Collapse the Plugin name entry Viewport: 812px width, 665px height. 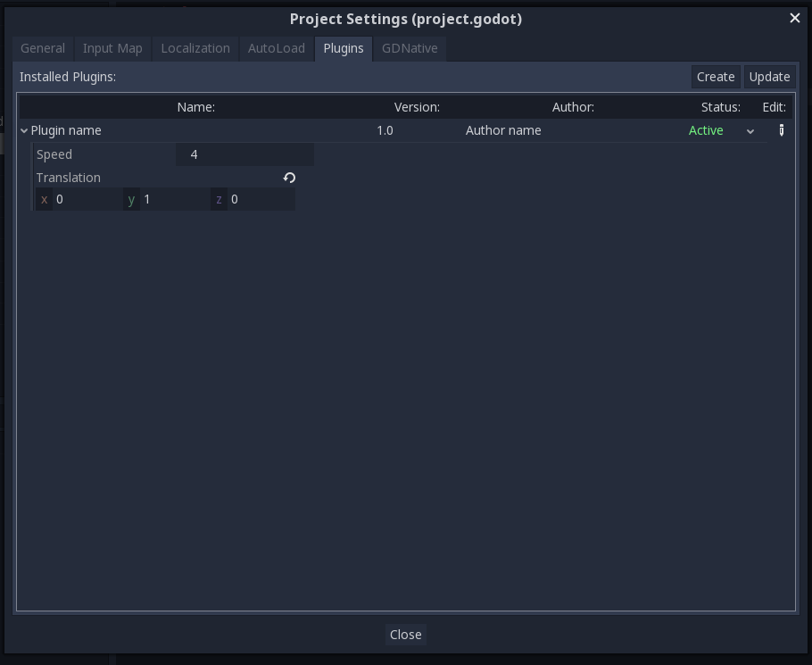(x=24, y=130)
